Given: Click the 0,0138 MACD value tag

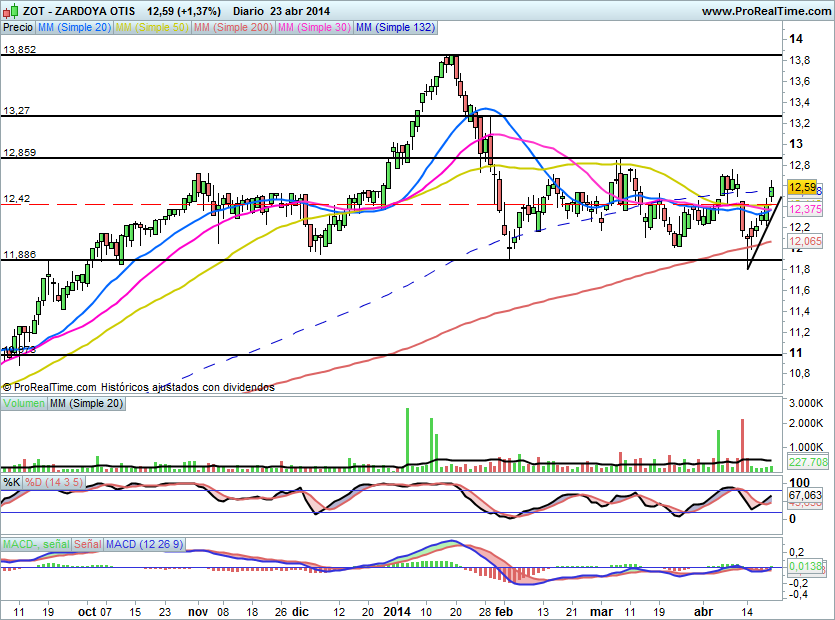Looking at the screenshot, I should [x=805, y=566].
